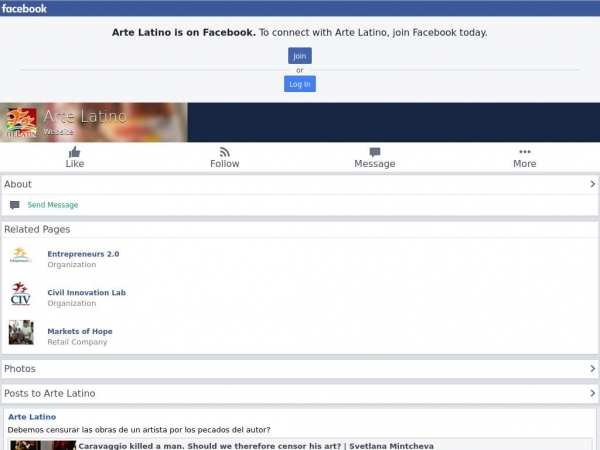Click the Log In button
Image resolution: width=600 pixels, height=450 pixels.
point(300,84)
